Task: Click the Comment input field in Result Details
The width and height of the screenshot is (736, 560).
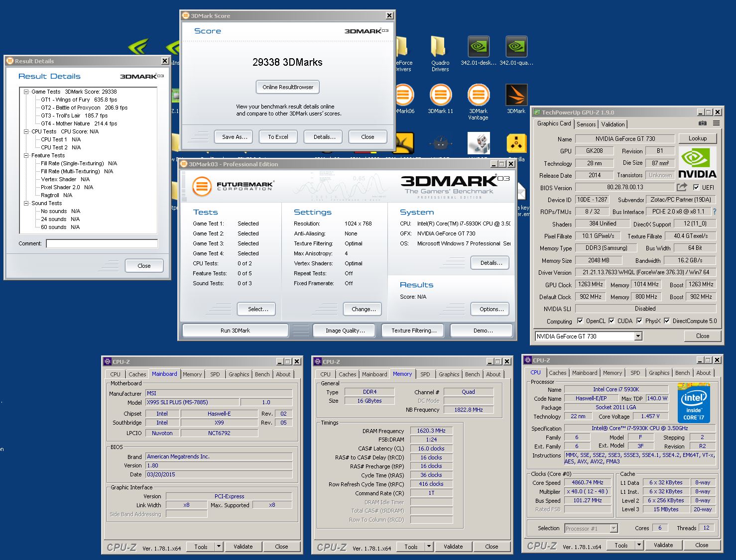Action: coord(102,244)
